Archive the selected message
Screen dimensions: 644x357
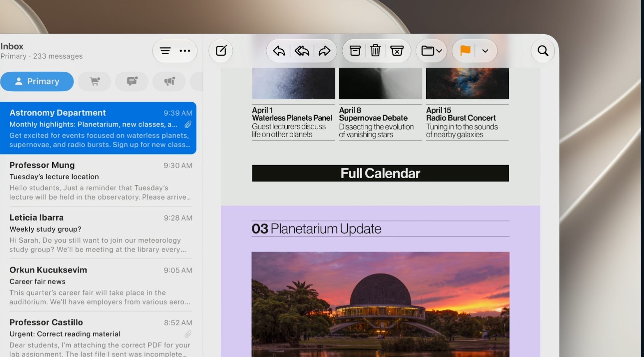pos(355,51)
